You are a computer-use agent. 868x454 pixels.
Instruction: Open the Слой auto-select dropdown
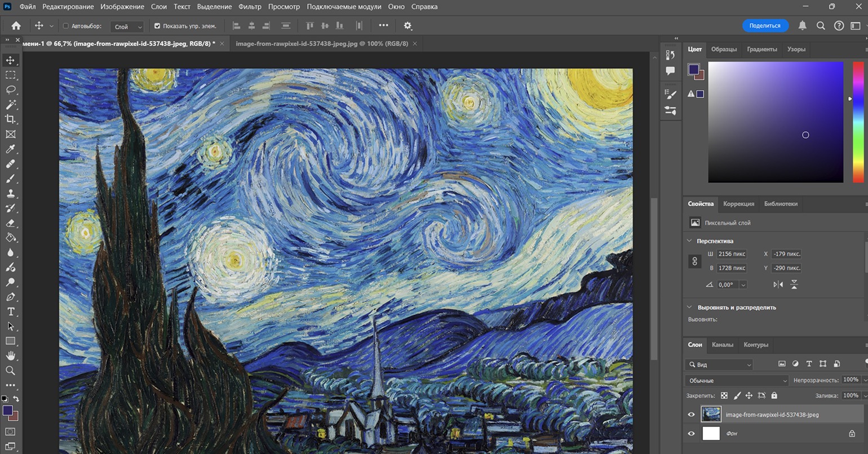pos(128,26)
